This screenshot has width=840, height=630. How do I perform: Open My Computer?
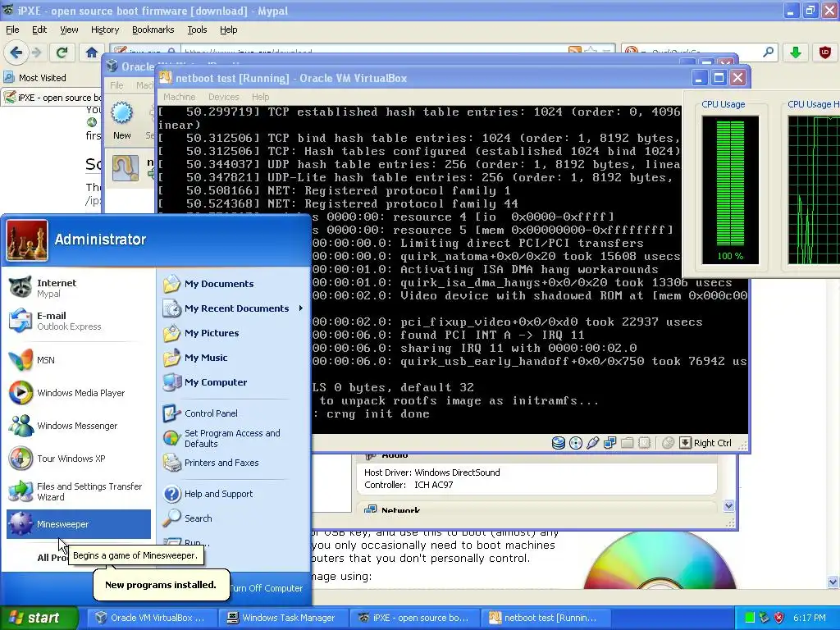point(234,382)
